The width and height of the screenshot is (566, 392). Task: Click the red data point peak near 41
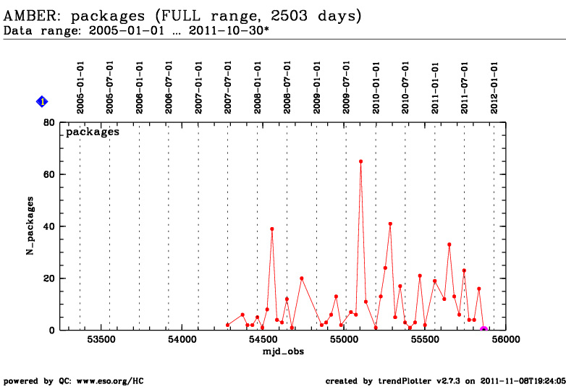(x=390, y=223)
